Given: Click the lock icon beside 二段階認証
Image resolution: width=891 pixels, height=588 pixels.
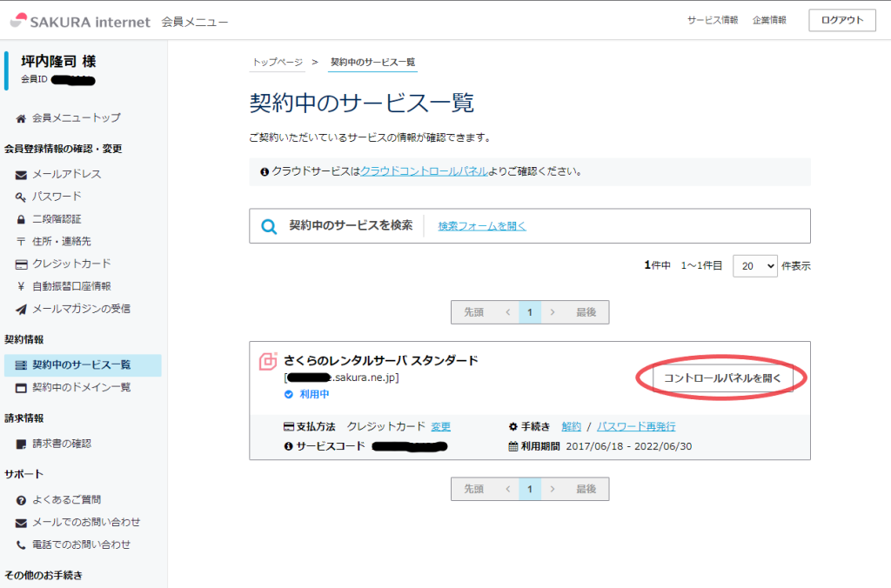Looking at the screenshot, I should pos(21,219).
